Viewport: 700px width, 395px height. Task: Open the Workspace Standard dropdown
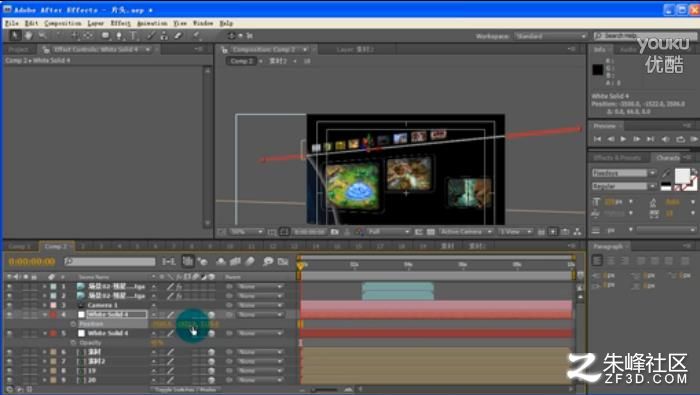pyautogui.click(x=550, y=36)
